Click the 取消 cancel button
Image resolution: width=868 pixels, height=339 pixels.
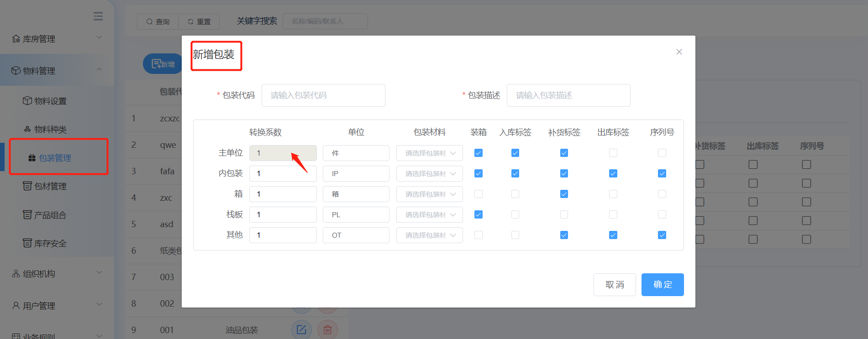pyautogui.click(x=614, y=285)
